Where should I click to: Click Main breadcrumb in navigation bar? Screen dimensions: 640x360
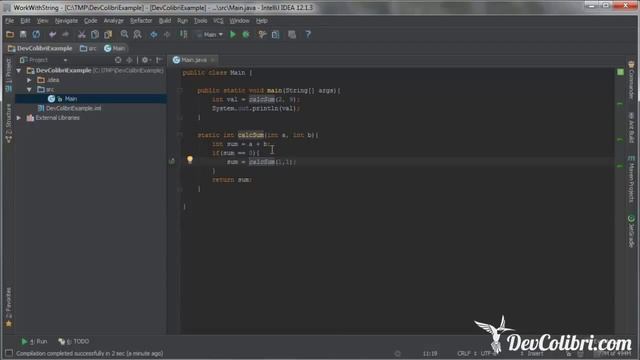click(115, 48)
